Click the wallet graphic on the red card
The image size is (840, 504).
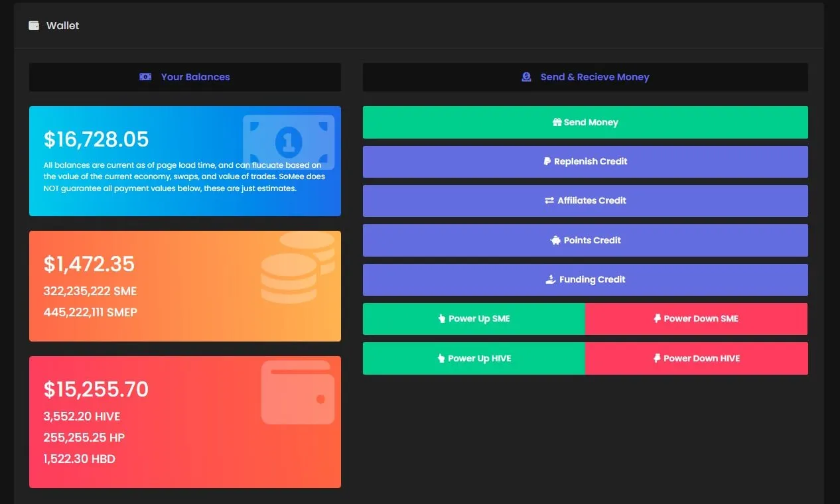[297, 393]
